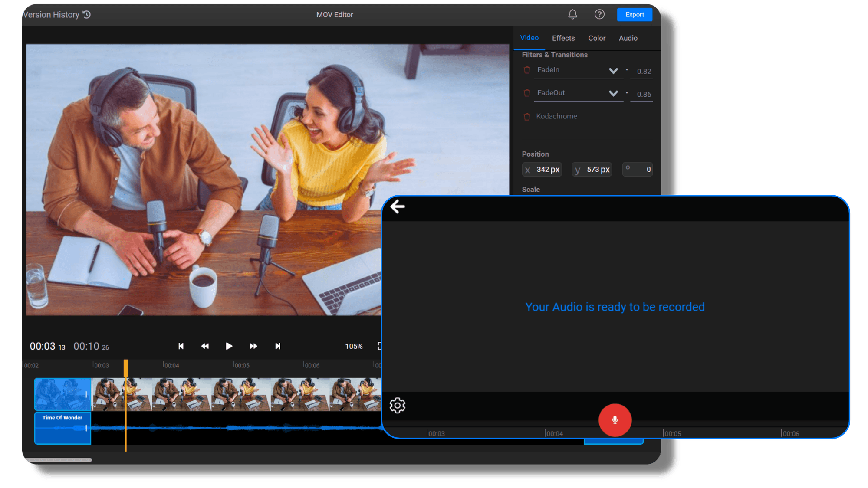Open settings gear in audio recorder panel
The width and height of the screenshot is (868, 488).
point(397,405)
